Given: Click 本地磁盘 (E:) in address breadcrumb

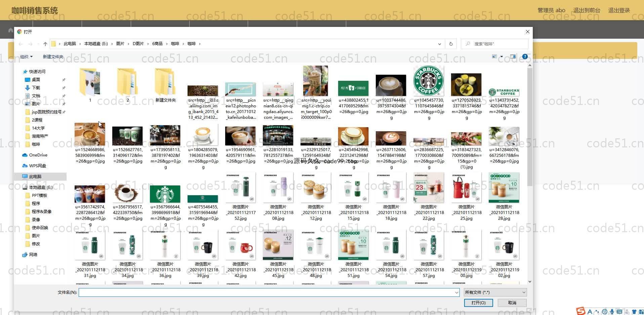Looking at the screenshot, I should point(96,44).
